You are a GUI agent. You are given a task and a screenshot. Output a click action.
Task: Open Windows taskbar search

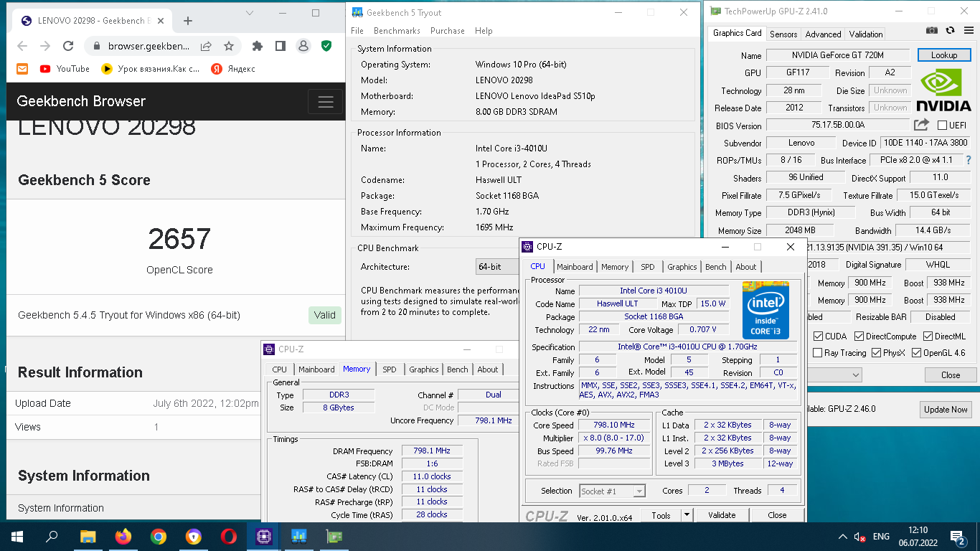[x=52, y=536]
